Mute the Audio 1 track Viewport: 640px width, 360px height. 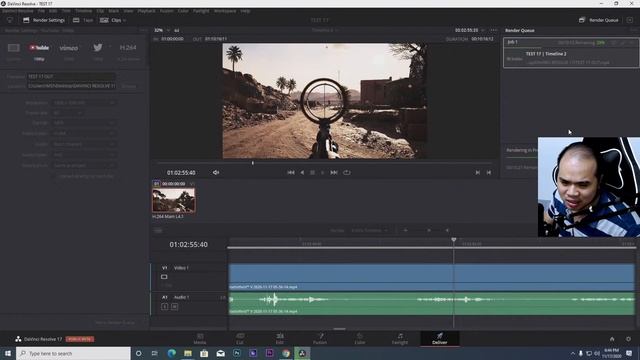click(x=174, y=306)
